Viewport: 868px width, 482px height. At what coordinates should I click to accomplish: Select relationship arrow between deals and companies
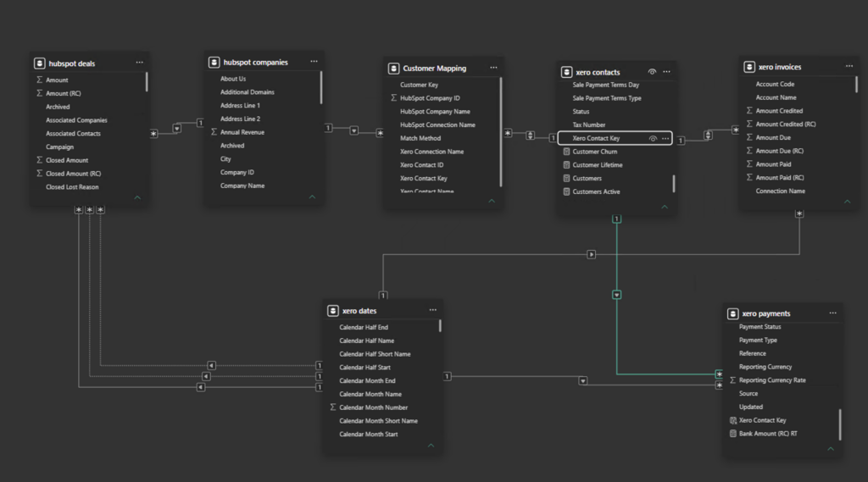[x=176, y=129]
